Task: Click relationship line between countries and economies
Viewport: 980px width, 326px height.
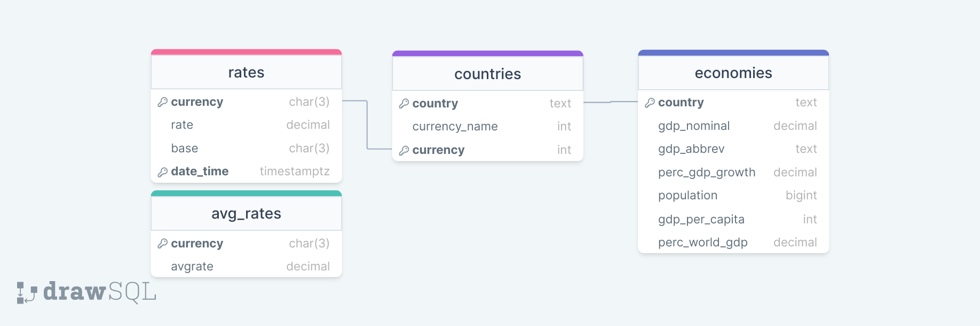Action: (x=611, y=102)
